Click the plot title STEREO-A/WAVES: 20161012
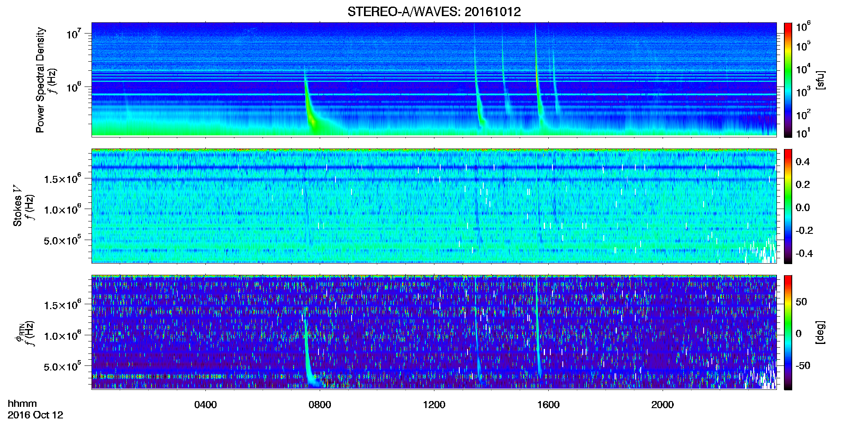868x447 pixels. point(434,12)
